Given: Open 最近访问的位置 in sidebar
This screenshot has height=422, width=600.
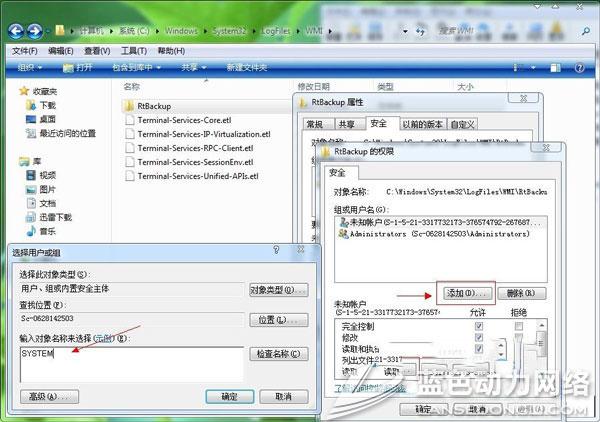Looking at the screenshot, I should click(67, 132).
